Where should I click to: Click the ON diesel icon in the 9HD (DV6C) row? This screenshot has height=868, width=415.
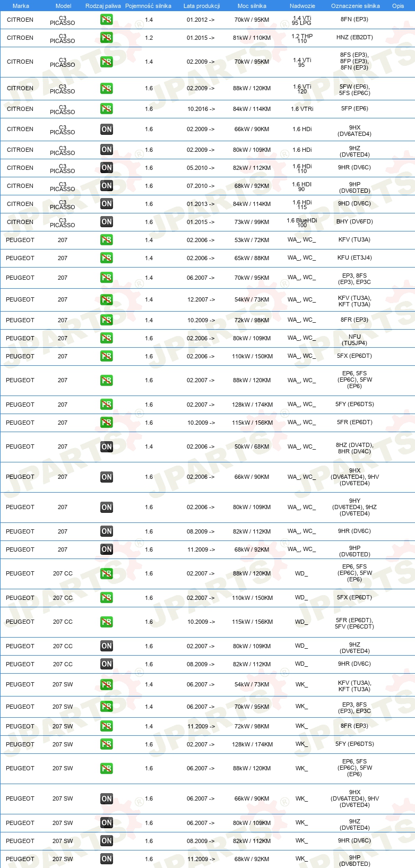(x=106, y=204)
